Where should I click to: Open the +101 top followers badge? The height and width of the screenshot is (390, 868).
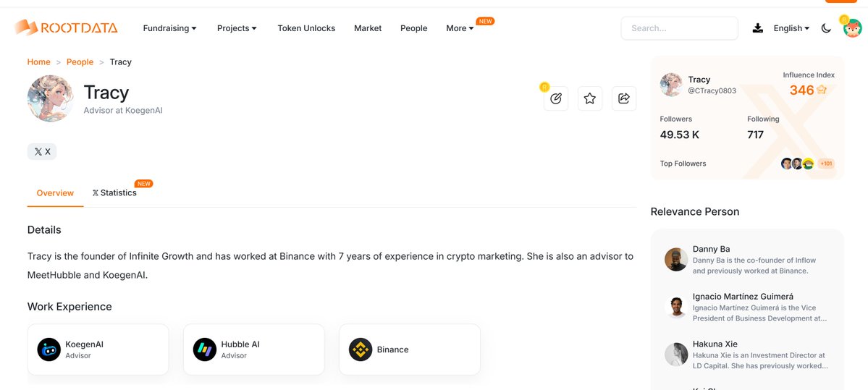point(826,164)
